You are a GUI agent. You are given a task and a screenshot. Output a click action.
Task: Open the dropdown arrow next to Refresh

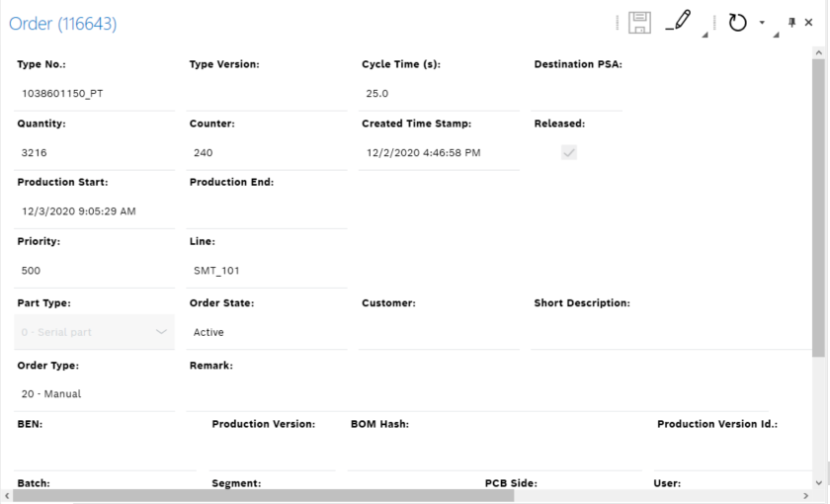coord(762,23)
